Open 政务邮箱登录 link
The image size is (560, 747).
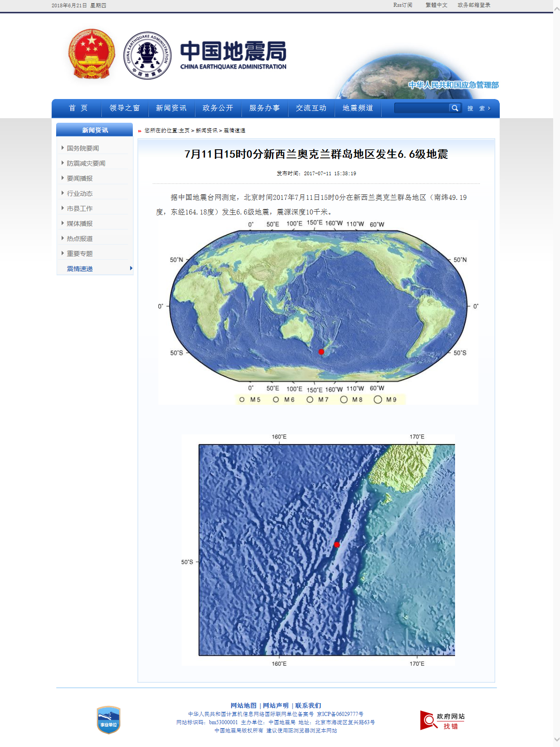tap(474, 5)
